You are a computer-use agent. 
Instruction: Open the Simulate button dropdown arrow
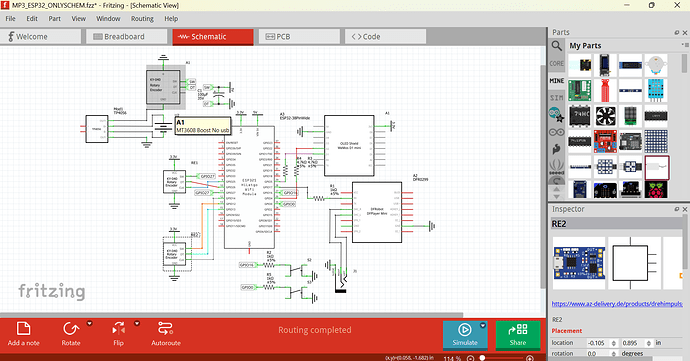pos(483,325)
